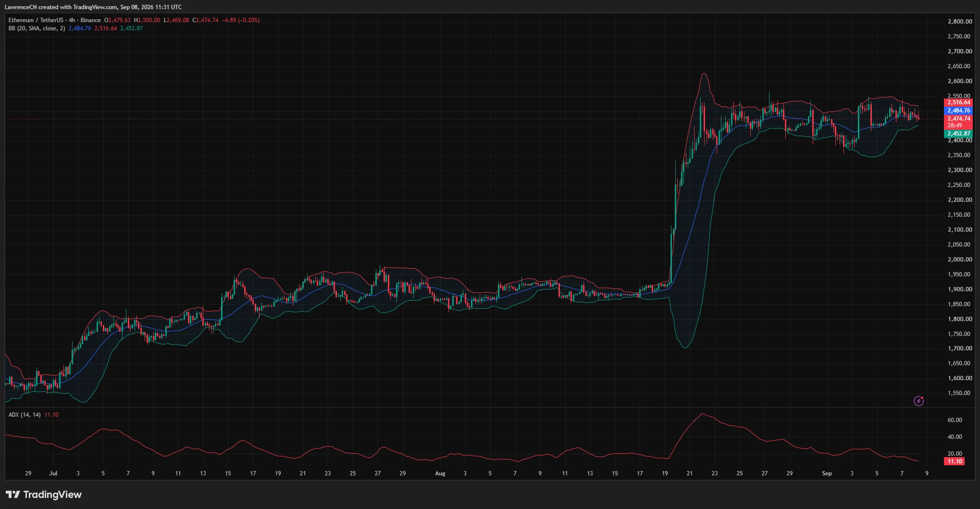Viewport: 980px width, 509px height.
Task: Click the 40.00 ADX scale tick
Action: 955,437
